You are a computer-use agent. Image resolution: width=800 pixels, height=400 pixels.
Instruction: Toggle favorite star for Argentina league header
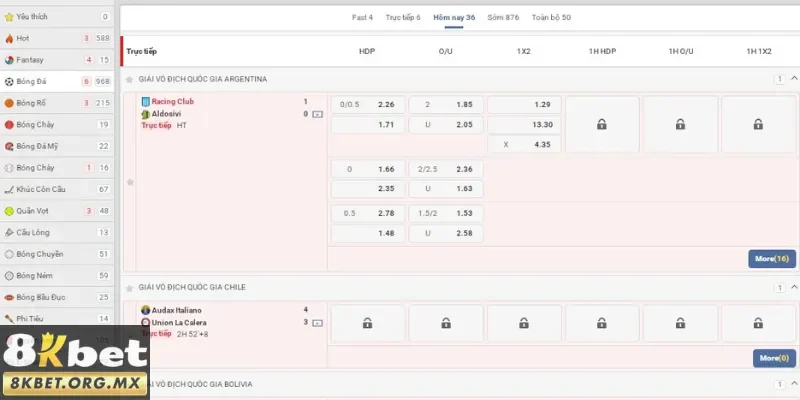(129, 79)
